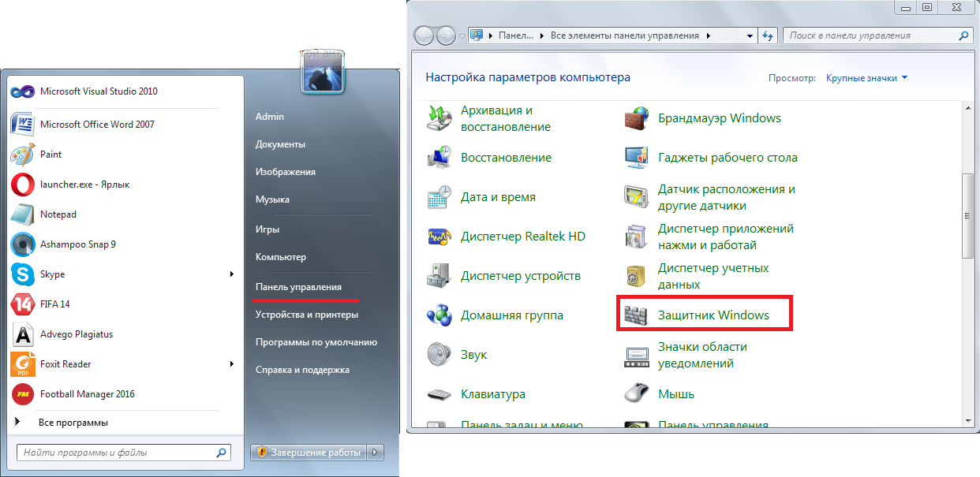
Task: Open the Дата и время calendar icon
Action: 440,197
